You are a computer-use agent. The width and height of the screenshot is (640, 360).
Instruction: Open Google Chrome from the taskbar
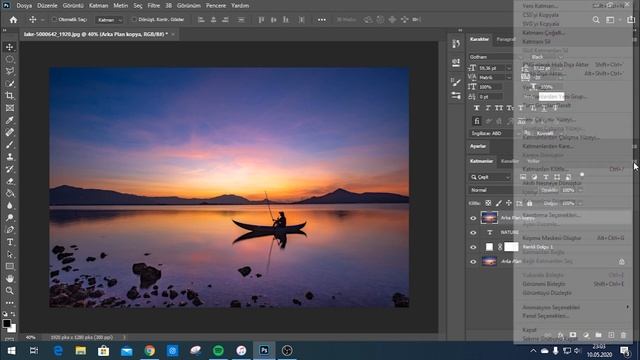tap(149, 351)
